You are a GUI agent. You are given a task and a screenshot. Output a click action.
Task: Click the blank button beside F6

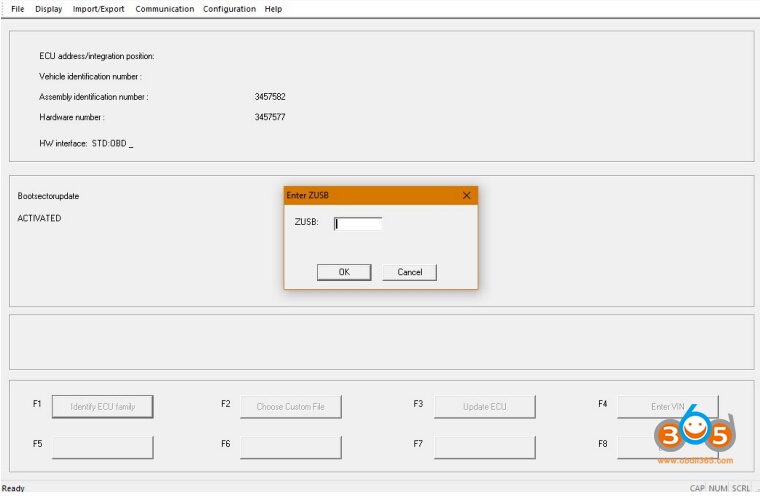[290, 445]
